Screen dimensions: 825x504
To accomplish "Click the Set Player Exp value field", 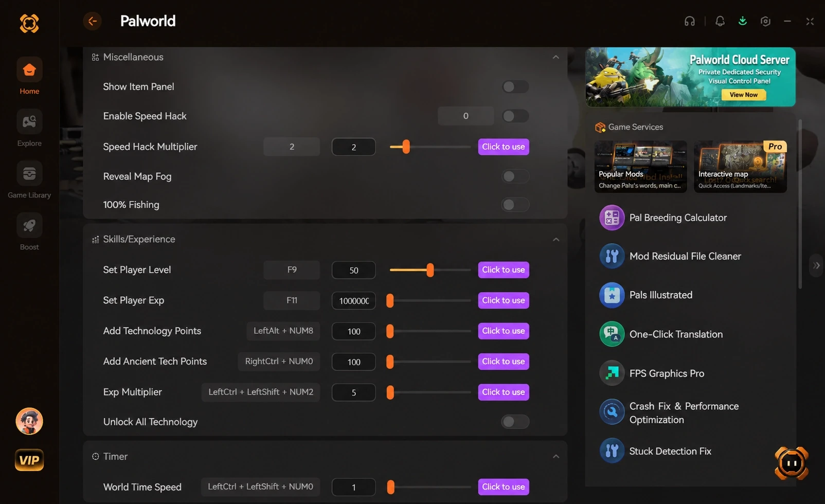I will 354,301.
